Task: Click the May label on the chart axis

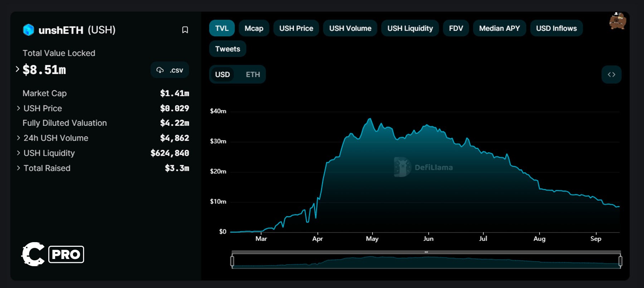Action: point(372,239)
